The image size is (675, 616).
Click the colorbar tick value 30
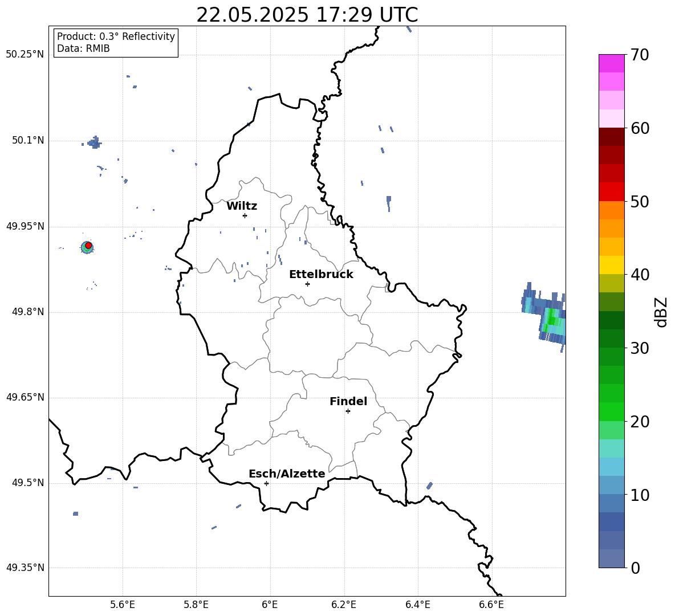click(x=640, y=348)
